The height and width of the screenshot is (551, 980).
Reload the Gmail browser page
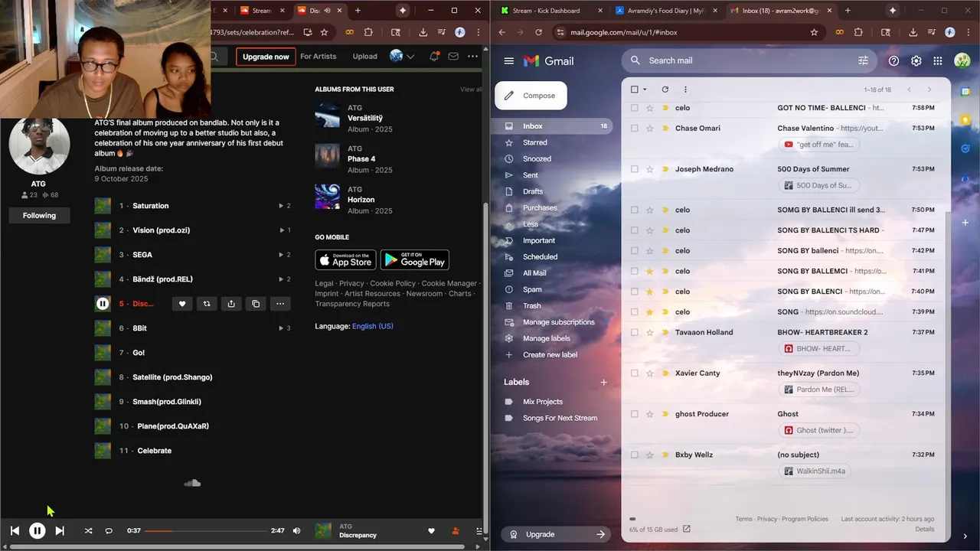(x=538, y=32)
